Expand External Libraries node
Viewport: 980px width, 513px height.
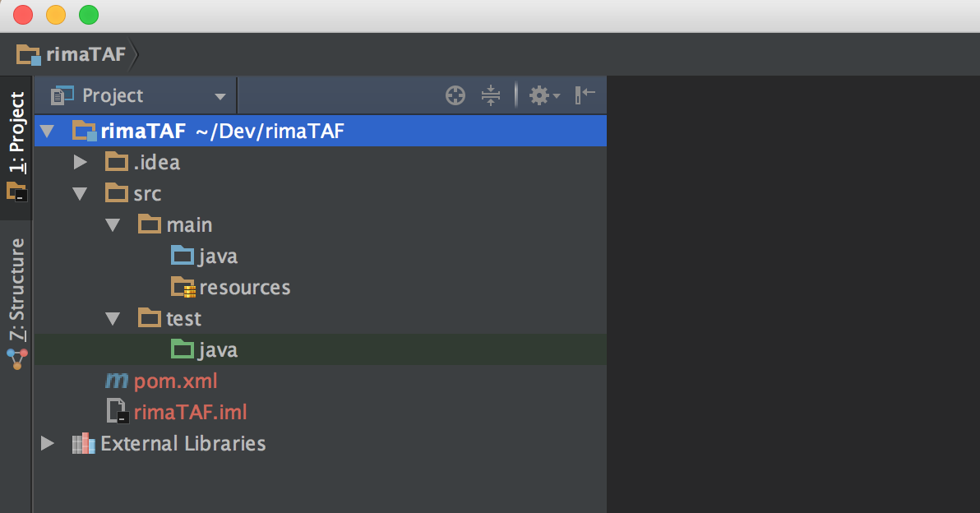(x=48, y=444)
